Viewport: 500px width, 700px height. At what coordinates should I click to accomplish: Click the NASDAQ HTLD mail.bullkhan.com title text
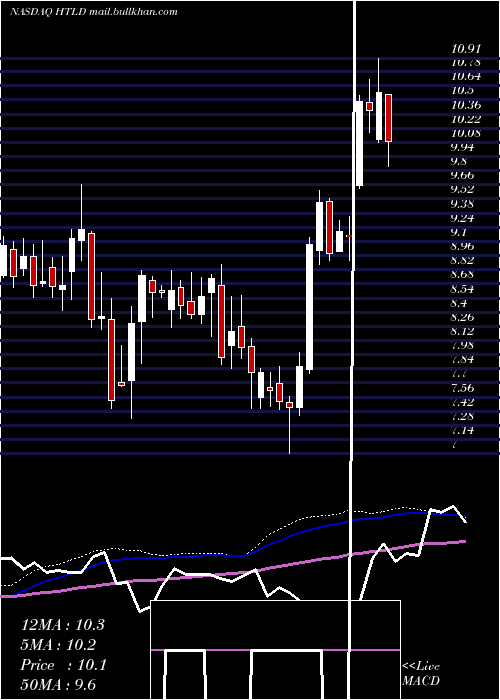coord(94,12)
